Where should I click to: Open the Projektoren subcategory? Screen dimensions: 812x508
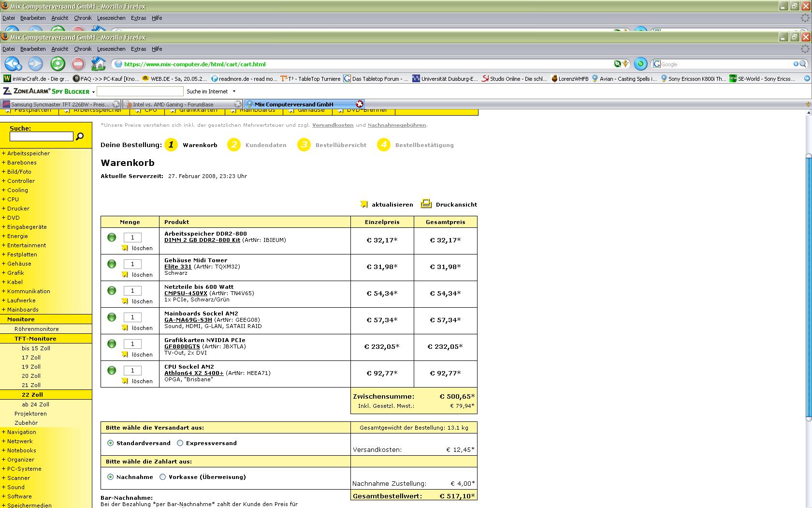tap(30, 414)
